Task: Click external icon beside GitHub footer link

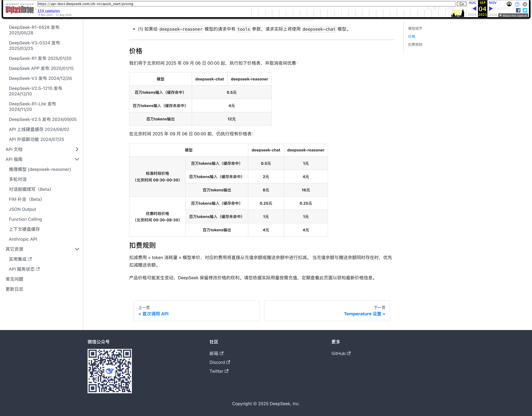Action: pyautogui.click(x=349, y=353)
